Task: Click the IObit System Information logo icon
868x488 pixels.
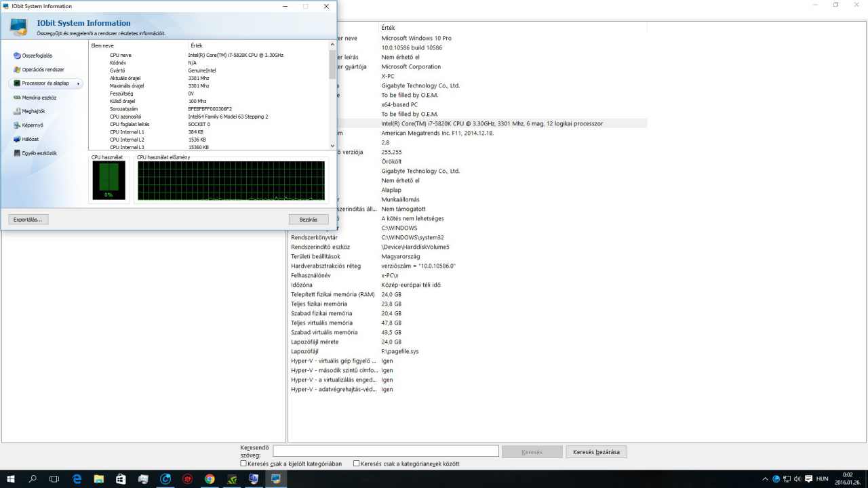Action: 18,26
